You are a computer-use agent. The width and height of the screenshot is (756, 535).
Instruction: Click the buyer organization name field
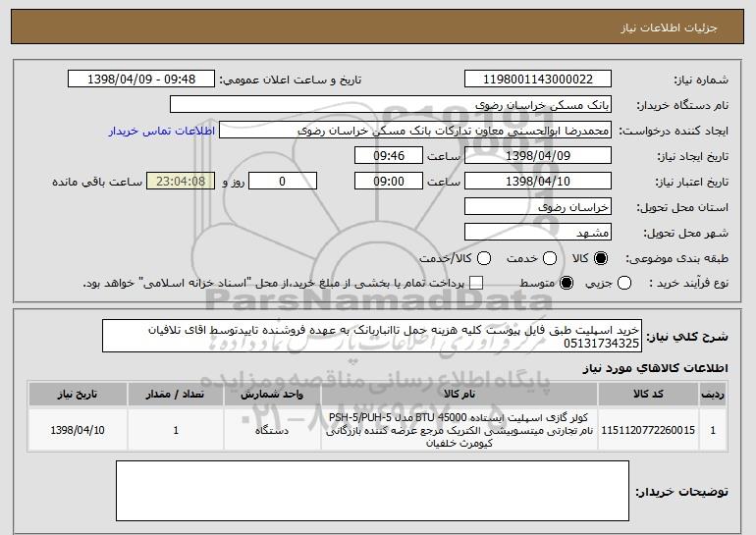click(391, 105)
